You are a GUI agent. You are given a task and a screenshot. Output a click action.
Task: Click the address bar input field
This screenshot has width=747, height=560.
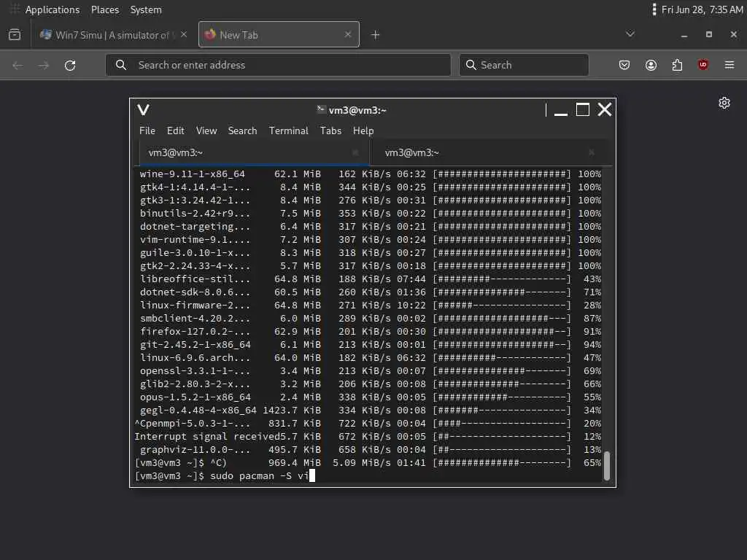point(278,65)
